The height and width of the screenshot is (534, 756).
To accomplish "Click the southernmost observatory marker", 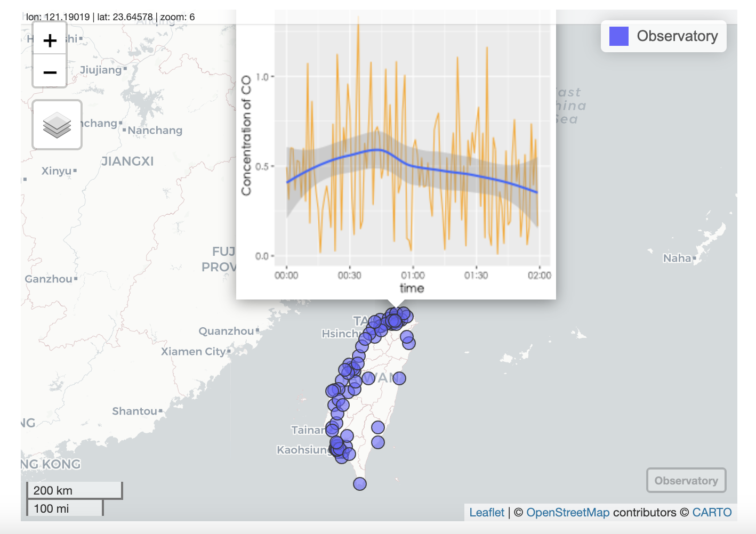I will [360, 484].
